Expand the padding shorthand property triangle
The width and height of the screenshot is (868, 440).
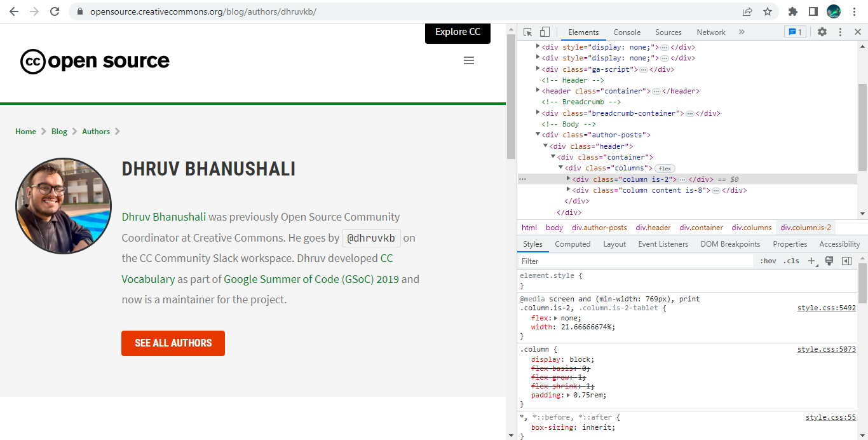point(569,395)
